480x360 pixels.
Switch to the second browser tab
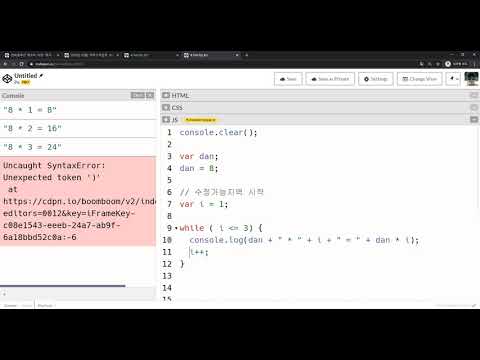pos(91,55)
